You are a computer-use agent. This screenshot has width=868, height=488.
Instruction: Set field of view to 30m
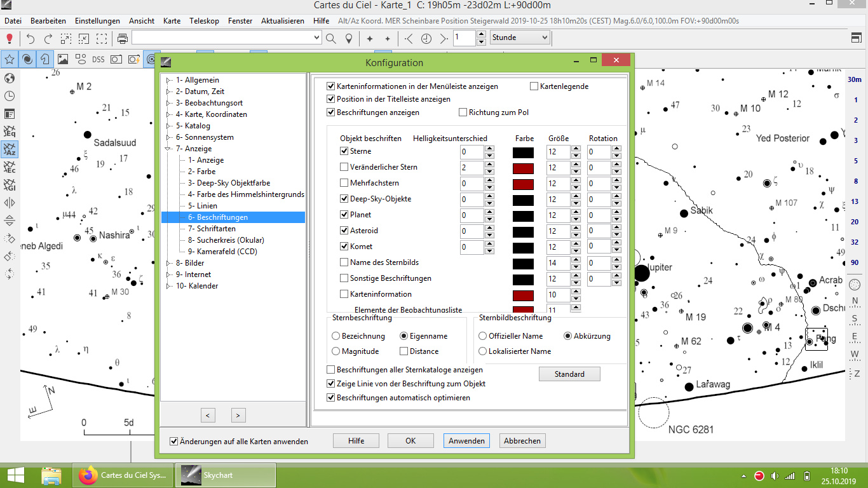point(855,79)
